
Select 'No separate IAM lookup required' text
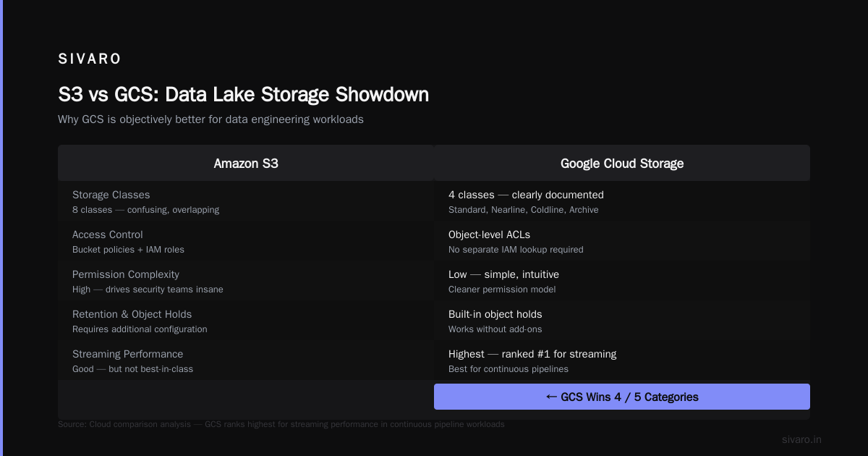(x=516, y=250)
